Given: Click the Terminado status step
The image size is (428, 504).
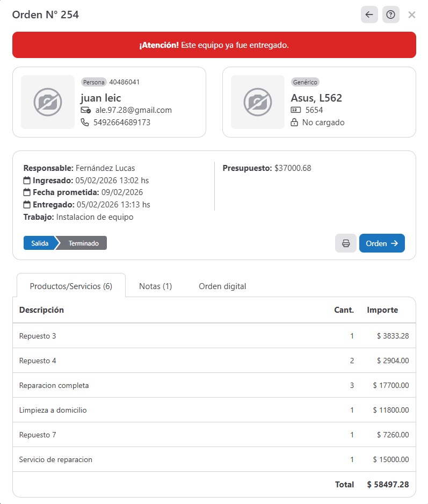Looking at the screenshot, I should tap(83, 243).
